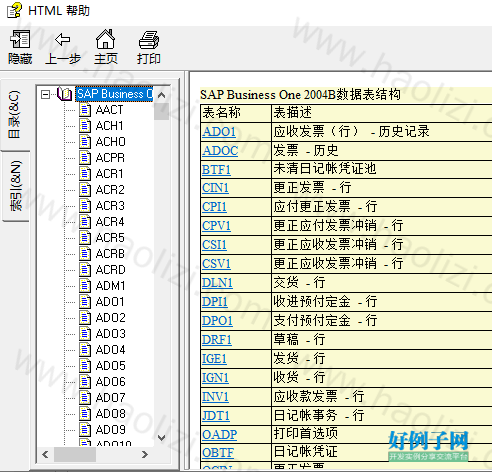Open the ADO1 table link
The height and width of the screenshot is (472, 492).
[x=219, y=132]
